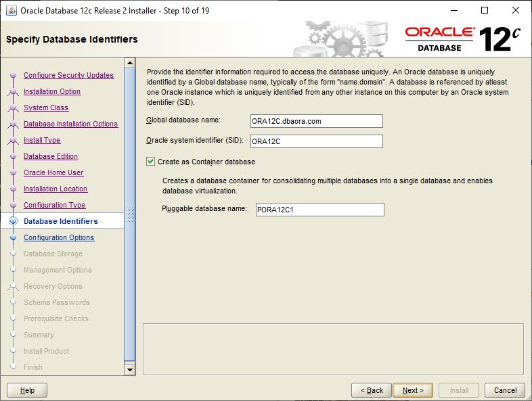Click the System Class step bullet icon

coord(14,108)
